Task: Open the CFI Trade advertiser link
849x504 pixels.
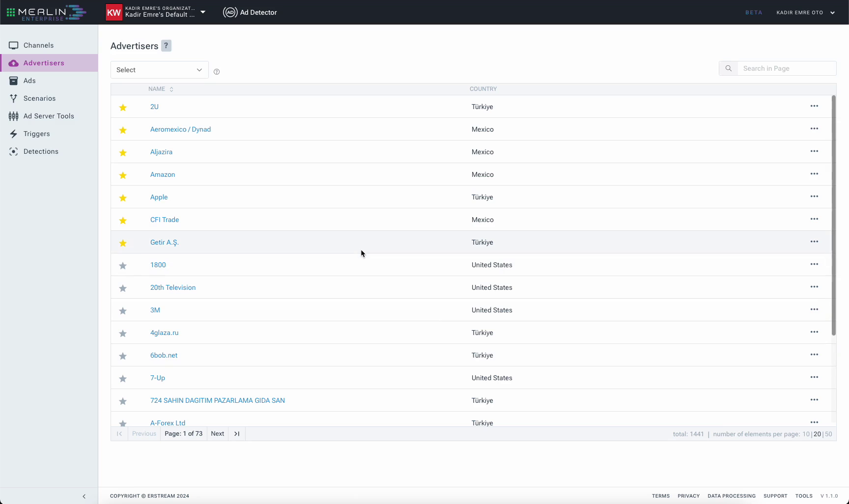Action: (x=165, y=220)
